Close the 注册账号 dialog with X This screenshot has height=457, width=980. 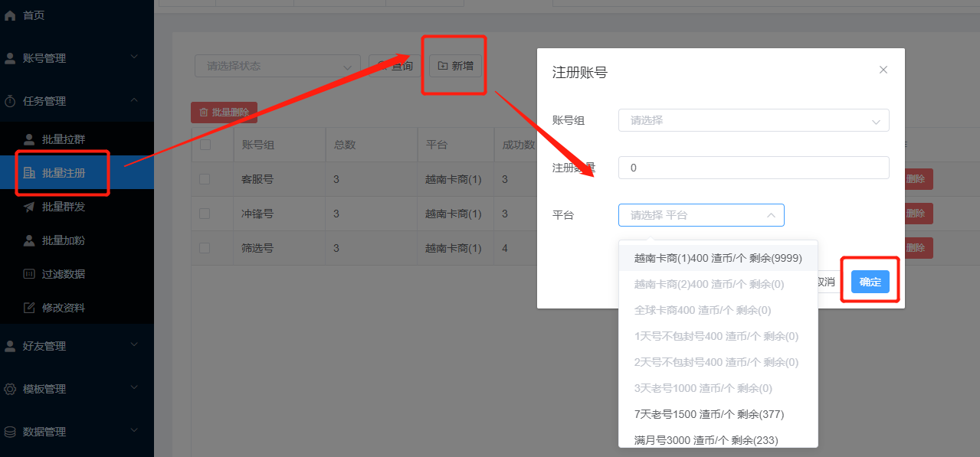(883, 70)
